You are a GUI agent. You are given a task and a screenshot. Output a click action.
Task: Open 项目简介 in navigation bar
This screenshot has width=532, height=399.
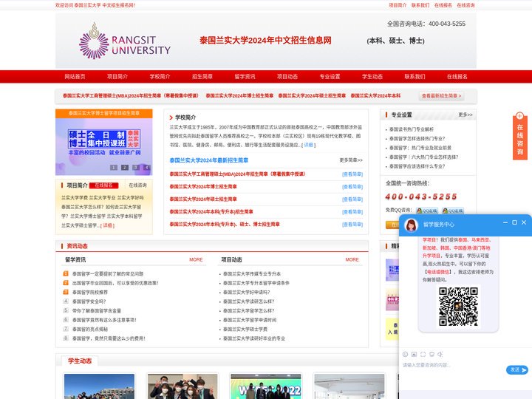tap(117, 77)
